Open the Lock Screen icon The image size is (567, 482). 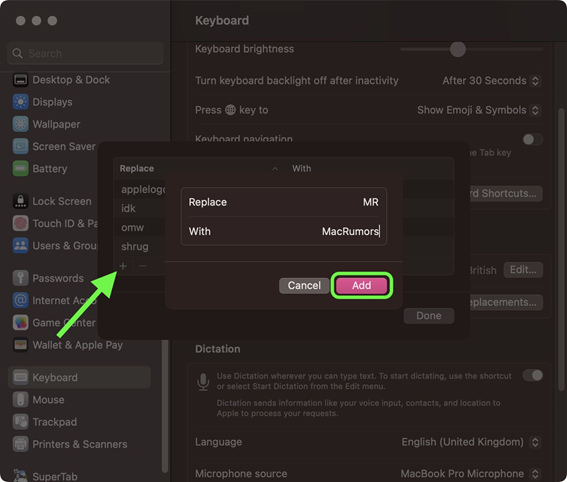pyautogui.click(x=20, y=201)
